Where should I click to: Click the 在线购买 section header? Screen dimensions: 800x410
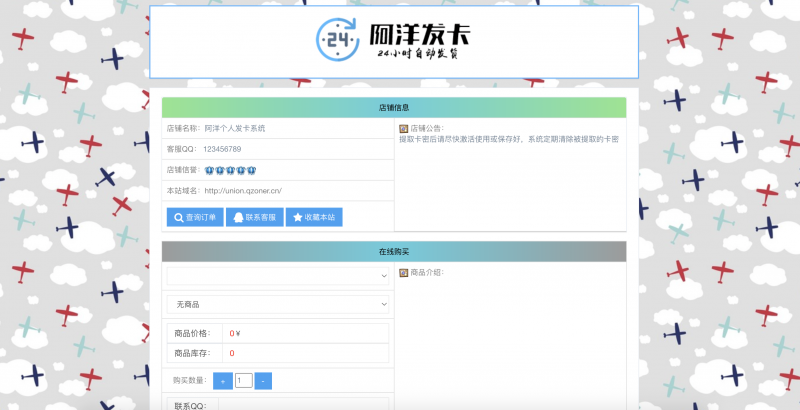pyautogui.click(x=394, y=251)
